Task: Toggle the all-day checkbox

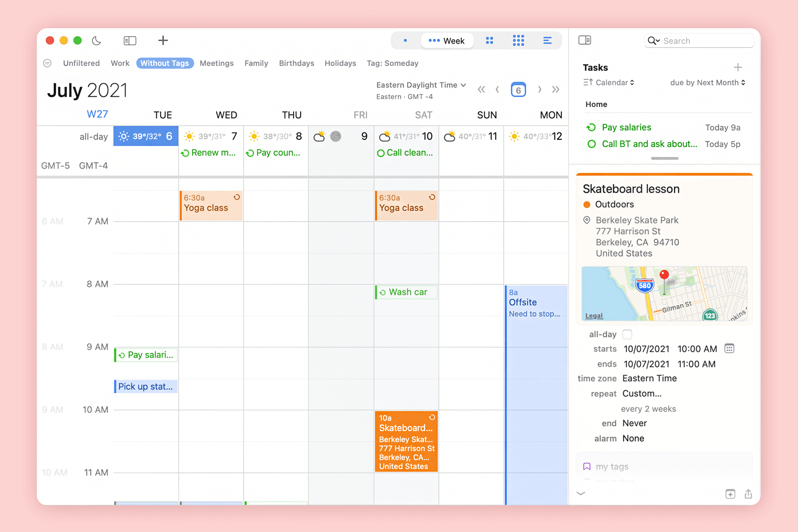Action: (627, 334)
